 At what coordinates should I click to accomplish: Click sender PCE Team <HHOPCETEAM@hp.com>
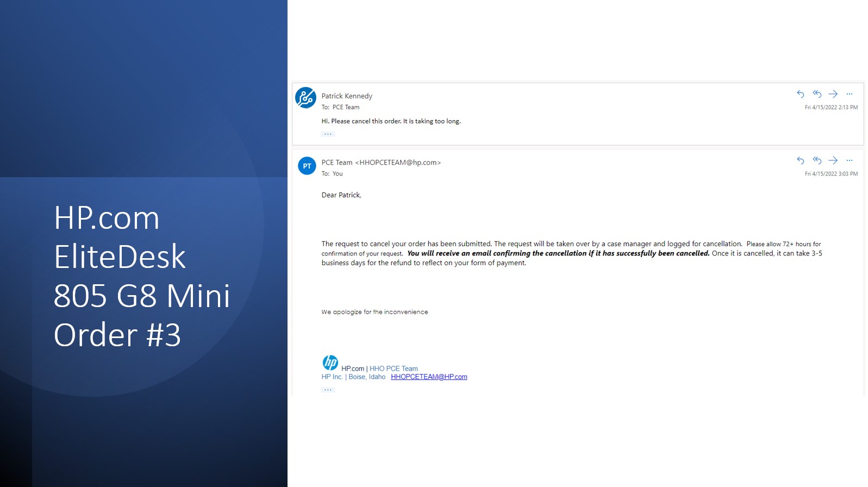381,163
